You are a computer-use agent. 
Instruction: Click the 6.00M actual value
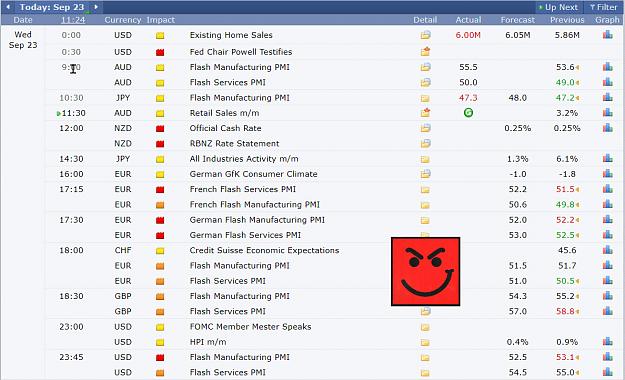468,35
